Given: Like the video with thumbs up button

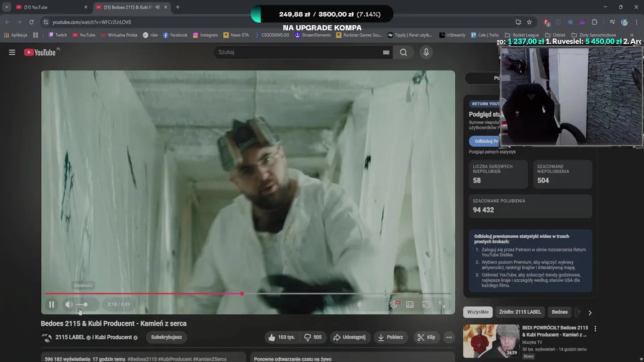Looking at the screenshot, I should 282,337.
